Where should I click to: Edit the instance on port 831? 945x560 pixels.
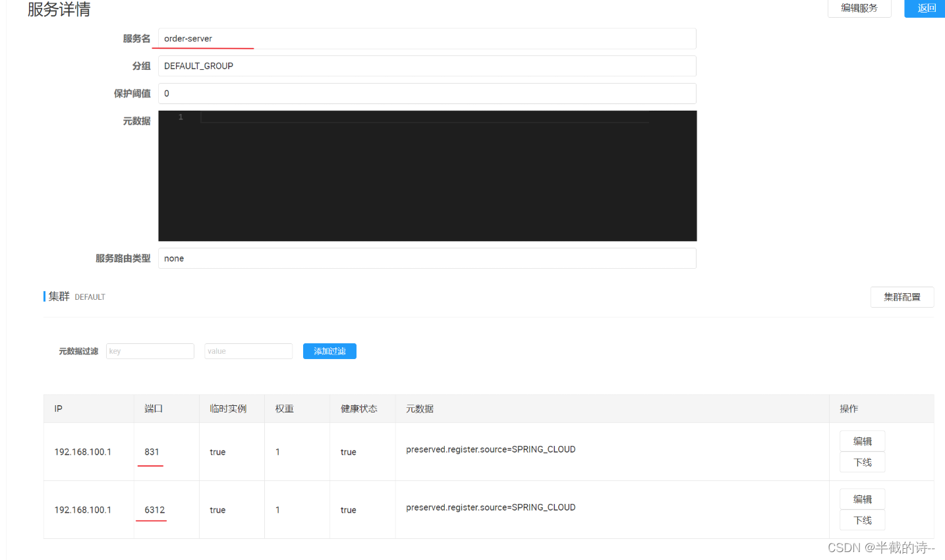(862, 441)
